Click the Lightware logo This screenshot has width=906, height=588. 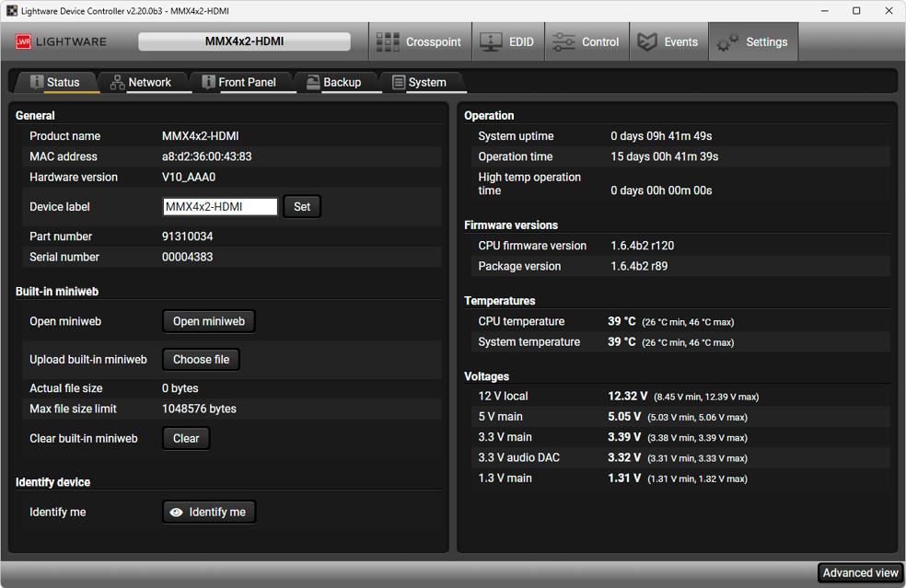tap(61, 42)
